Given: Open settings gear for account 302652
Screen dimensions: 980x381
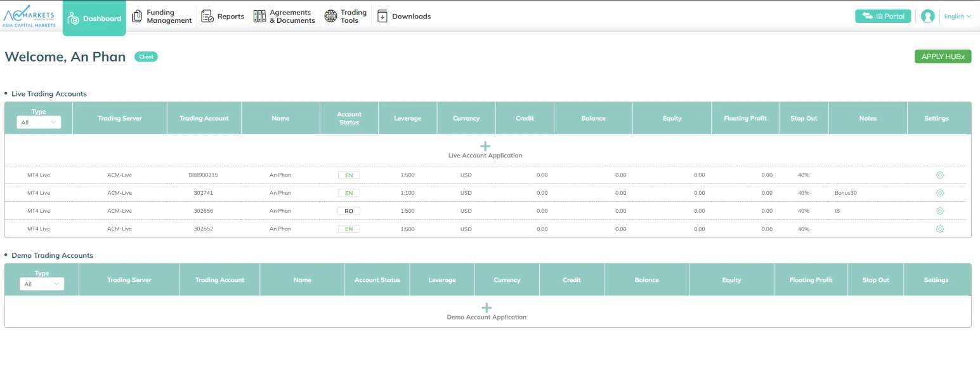Looking at the screenshot, I should tap(939, 229).
